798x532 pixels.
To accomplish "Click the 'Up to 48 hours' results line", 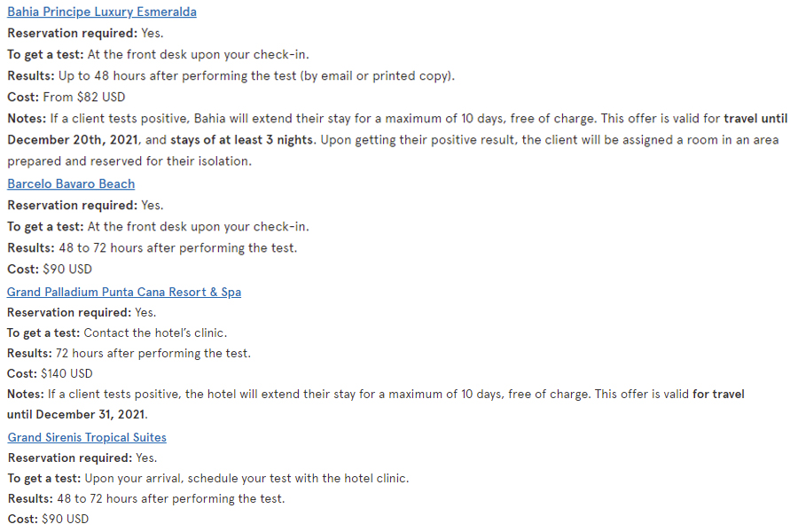I will (x=231, y=76).
